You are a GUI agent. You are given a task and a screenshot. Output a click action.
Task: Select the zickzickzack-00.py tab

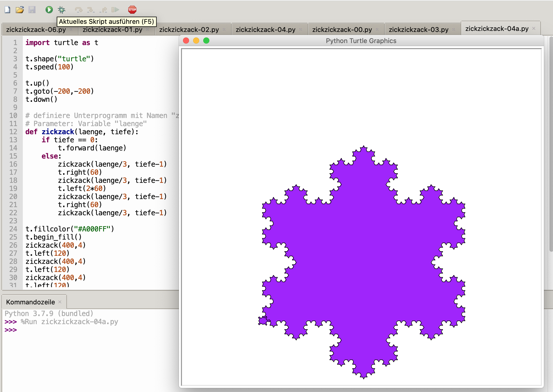[342, 30]
